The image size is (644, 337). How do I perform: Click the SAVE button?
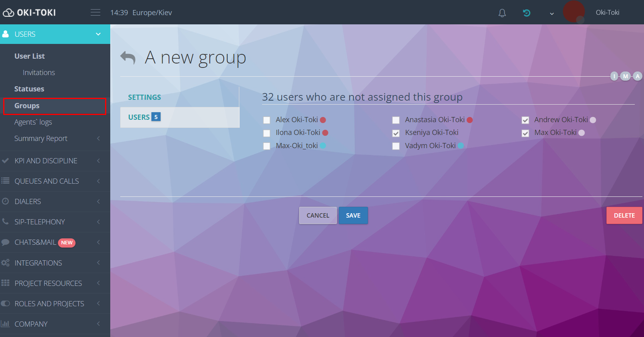click(x=353, y=215)
